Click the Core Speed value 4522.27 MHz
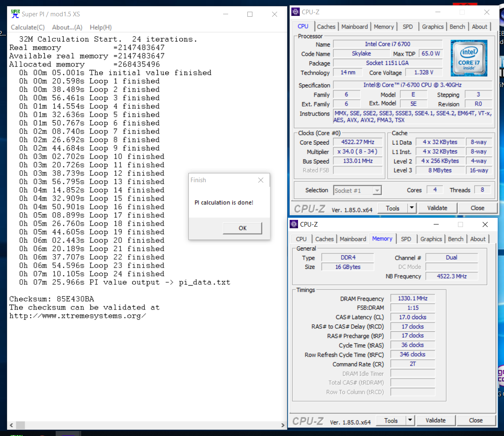Screen dimensions: 504x436 (358, 142)
